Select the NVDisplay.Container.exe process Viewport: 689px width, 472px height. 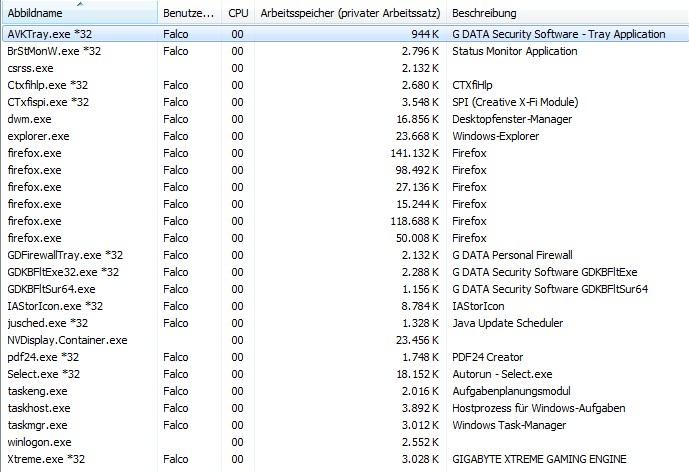click(67, 340)
